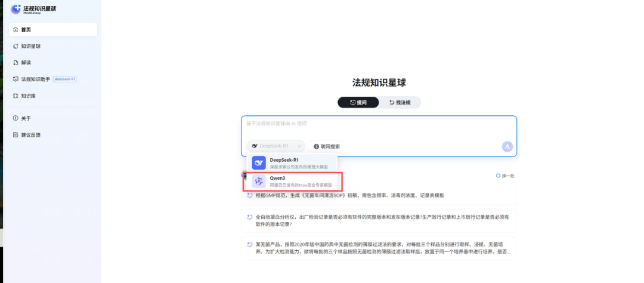Click the 法规知识星球 page heading

tap(379, 82)
